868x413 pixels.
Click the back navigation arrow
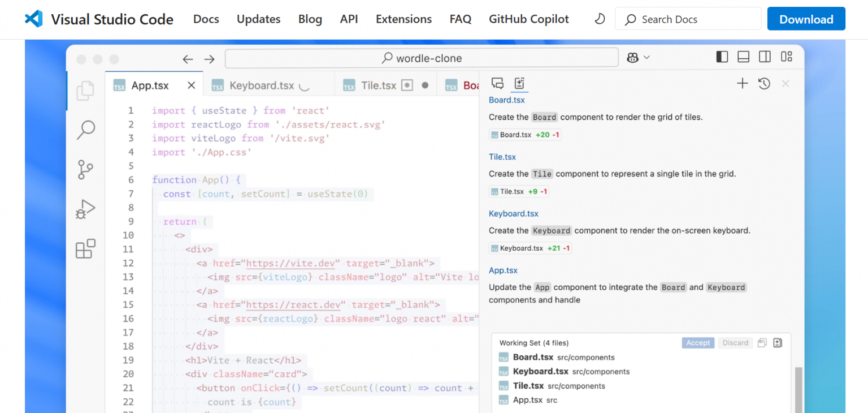(188, 58)
